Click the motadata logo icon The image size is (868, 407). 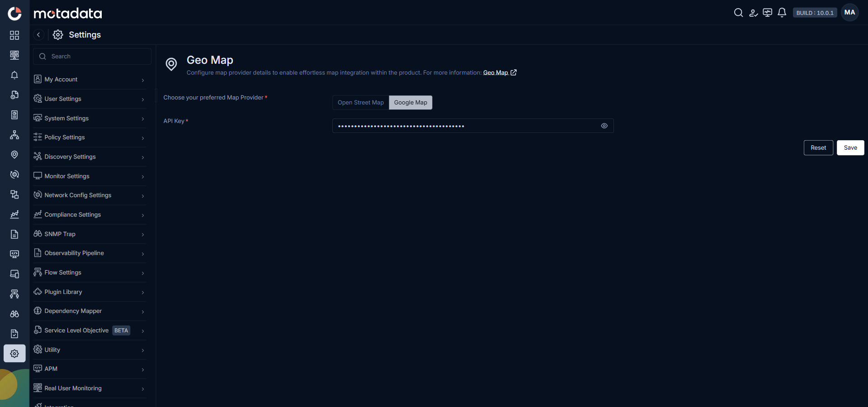[14, 13]
